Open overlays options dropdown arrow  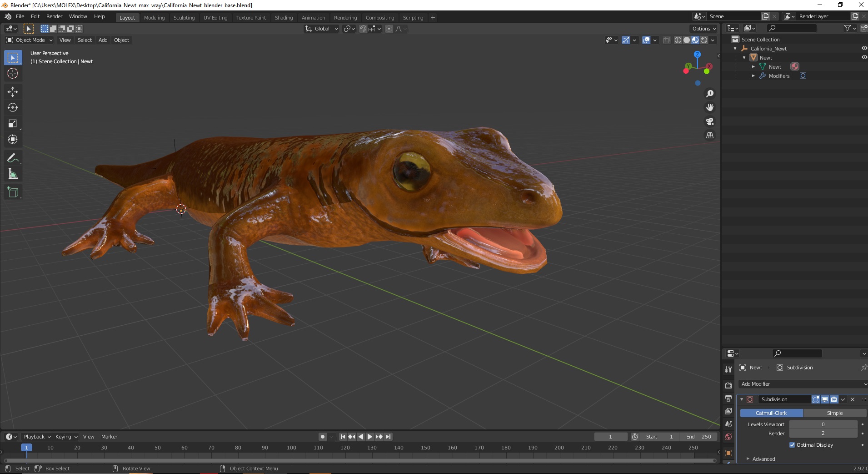point(655,40)
